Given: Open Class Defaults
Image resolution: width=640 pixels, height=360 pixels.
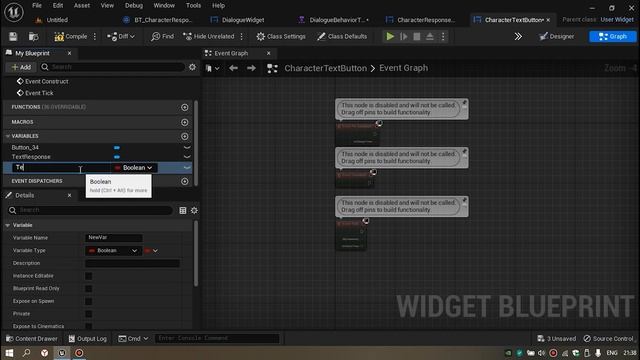Looking at the screenshot, I should pyautogui.click(x=342, y=36).
